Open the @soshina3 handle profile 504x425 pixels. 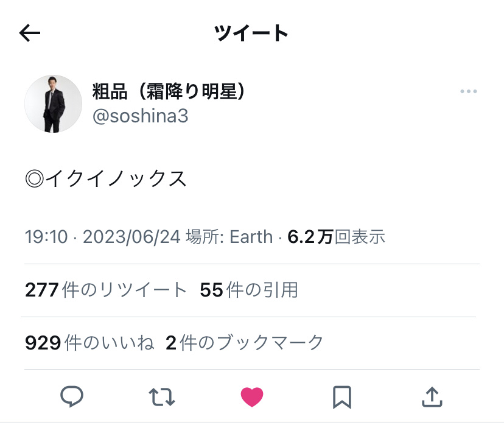(140, 116)
